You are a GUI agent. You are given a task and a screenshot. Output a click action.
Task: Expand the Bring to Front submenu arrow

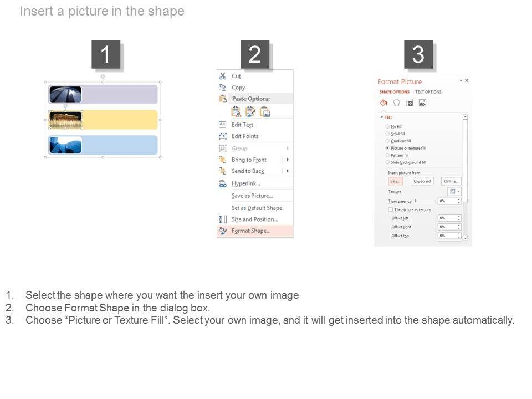click(288, 160)
